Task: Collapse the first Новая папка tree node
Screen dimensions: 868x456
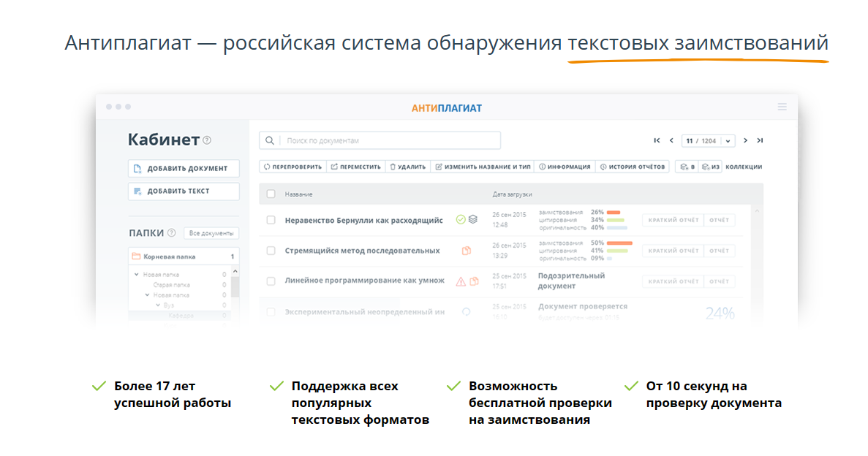Action: [x=137, y=275]
